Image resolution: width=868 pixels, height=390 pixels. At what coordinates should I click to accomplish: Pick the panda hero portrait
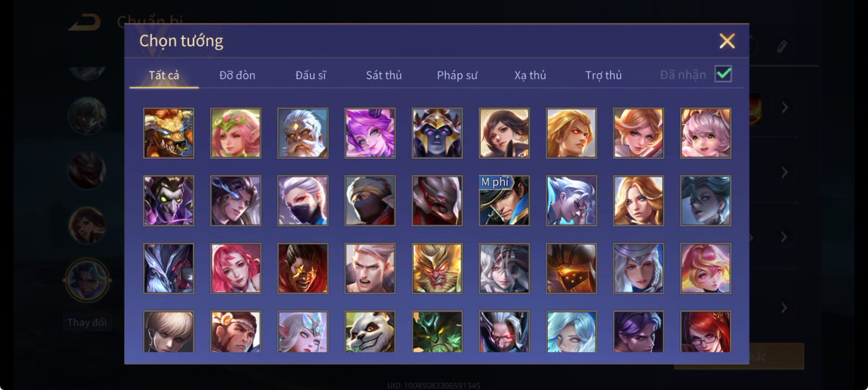coord(370,331)
